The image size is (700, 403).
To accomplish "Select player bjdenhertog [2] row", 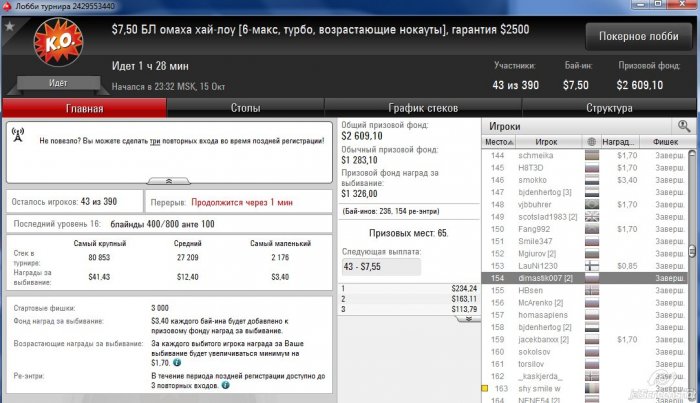I will [x=584, y=327].
